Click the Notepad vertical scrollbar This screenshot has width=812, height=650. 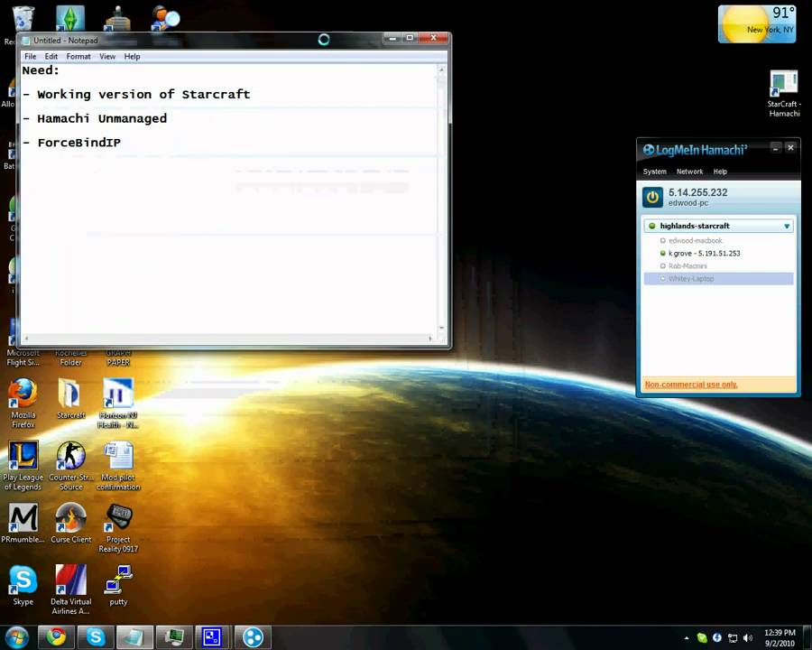(441, 199)
